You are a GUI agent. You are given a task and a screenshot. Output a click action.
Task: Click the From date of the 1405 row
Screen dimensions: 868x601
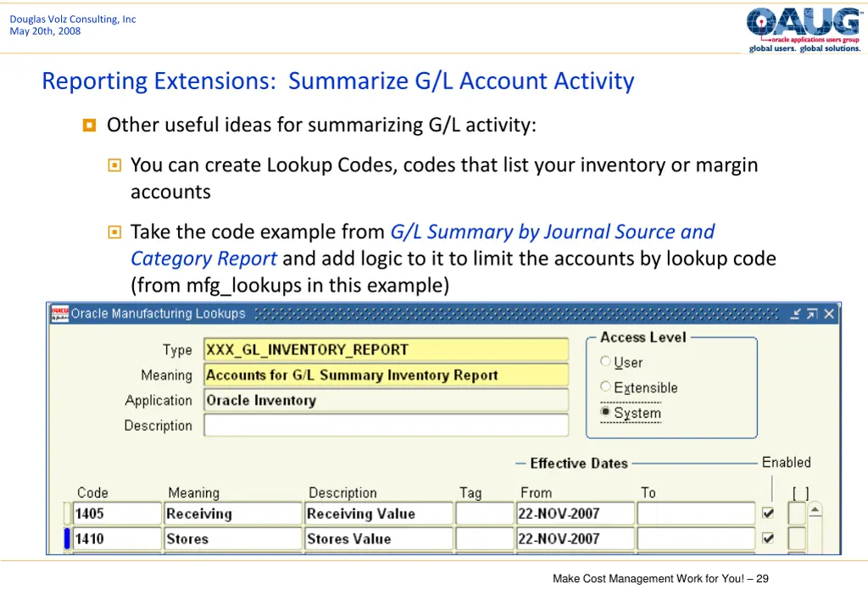coord(576,514)
